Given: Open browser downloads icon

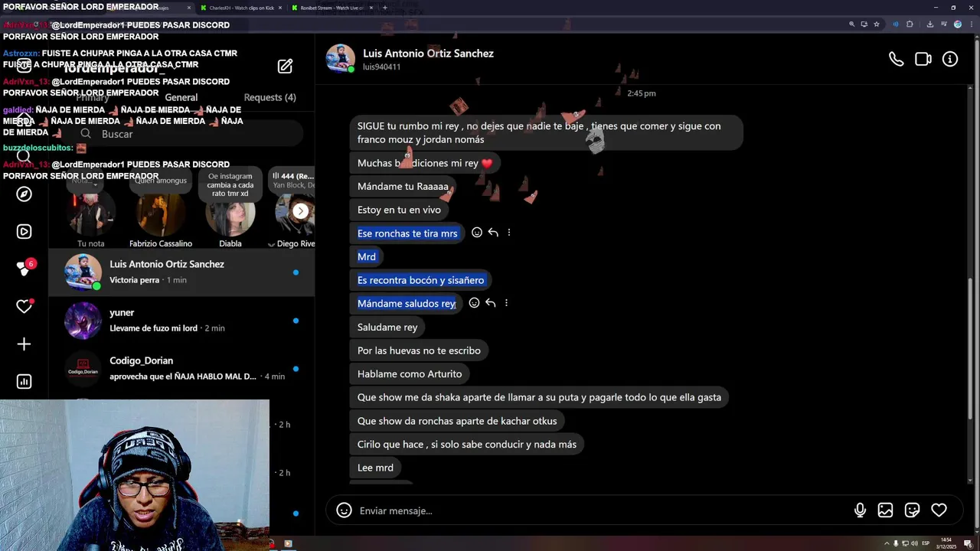Looking at the screenshot, I should (929, 24).
